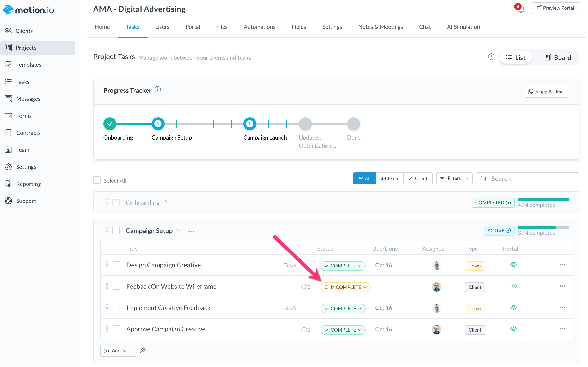
Task: Open the notifications bell icon
Action: point(521,9)
